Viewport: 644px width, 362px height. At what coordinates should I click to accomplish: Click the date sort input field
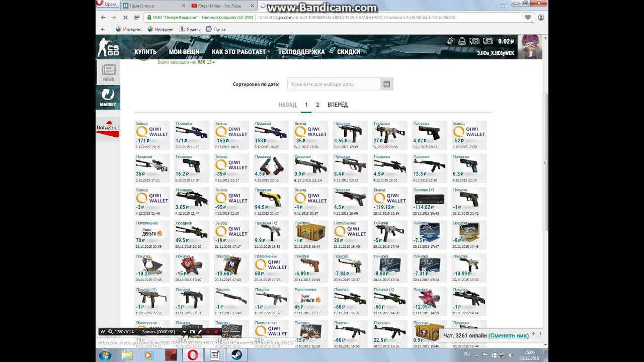334,84
